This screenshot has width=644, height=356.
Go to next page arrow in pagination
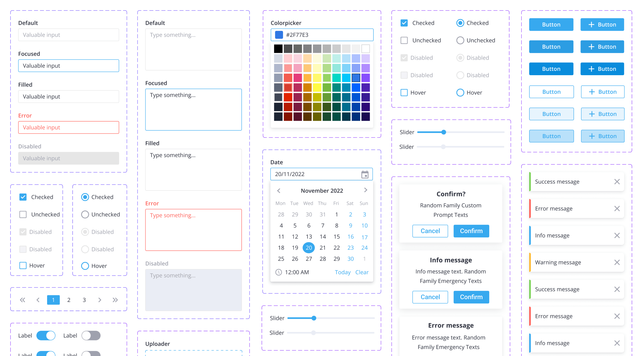100,300
